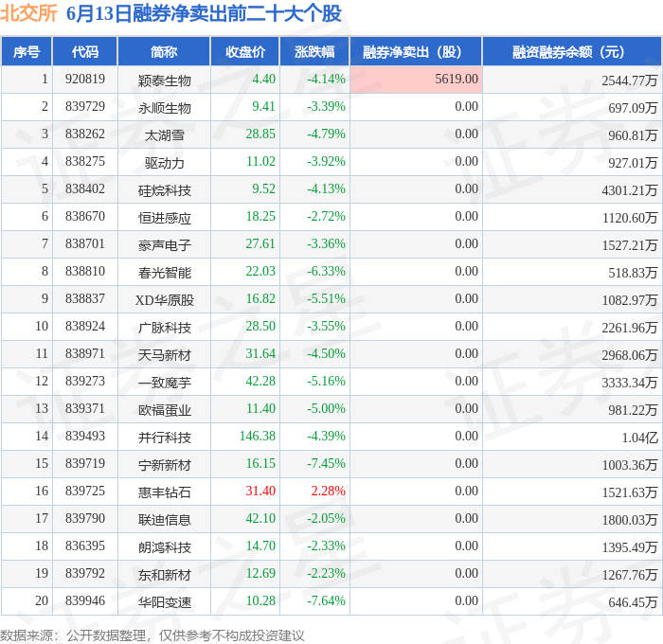The height and width of the screenshot is (644, 663).
Task: Select stock code 920819
Action: pyautogui.click(x=85, y=79)
